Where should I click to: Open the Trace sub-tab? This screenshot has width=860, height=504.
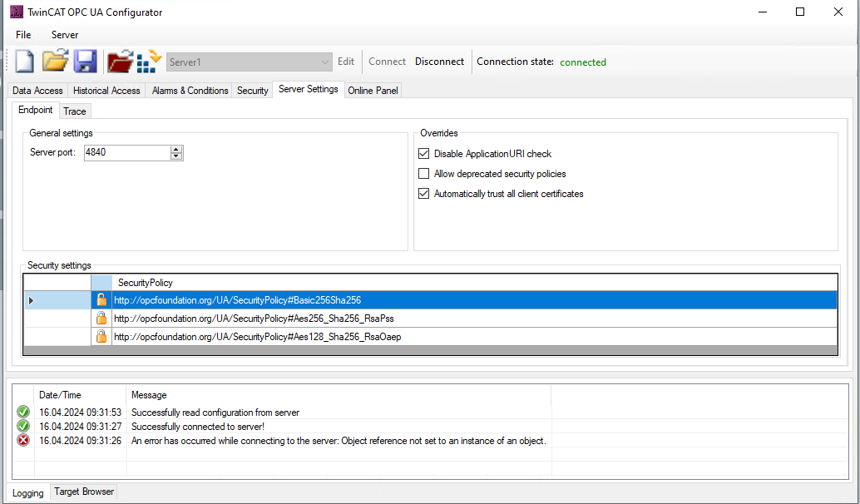(x=75, y=111)
